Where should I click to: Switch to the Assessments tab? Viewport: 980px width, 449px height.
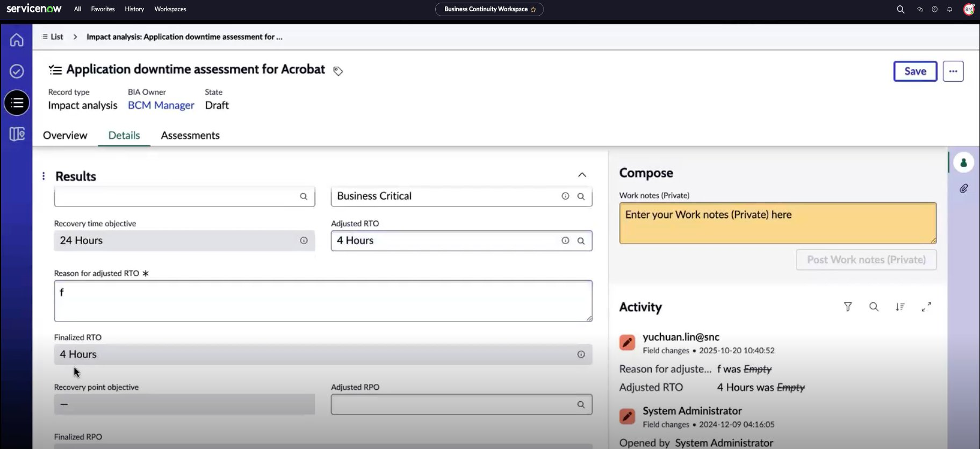coord(190,136)
